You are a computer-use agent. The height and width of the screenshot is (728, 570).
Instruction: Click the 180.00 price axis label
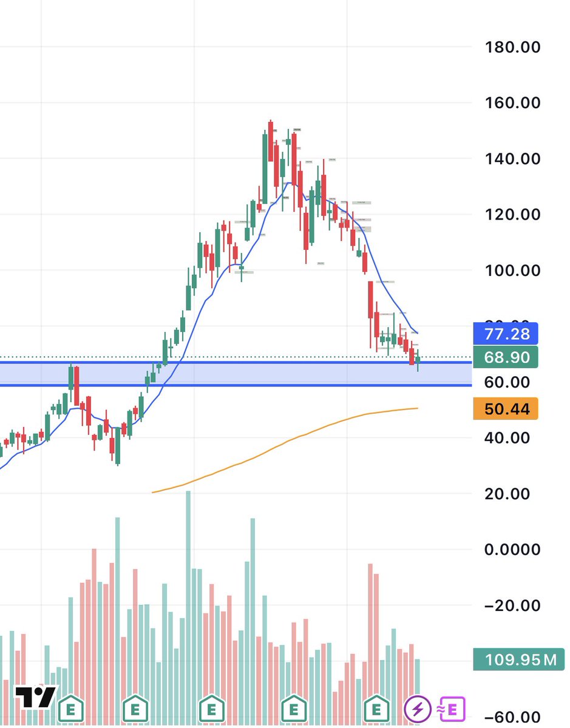512,47
